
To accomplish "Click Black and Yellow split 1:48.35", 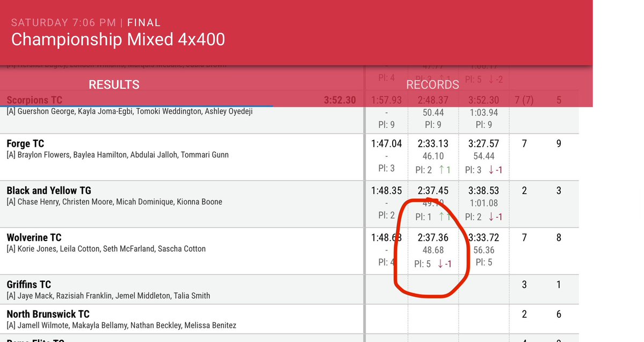I will point(387,190).
